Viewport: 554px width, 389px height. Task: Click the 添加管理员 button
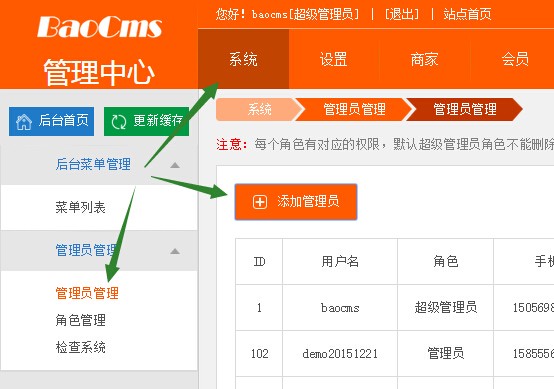point(296,202)
